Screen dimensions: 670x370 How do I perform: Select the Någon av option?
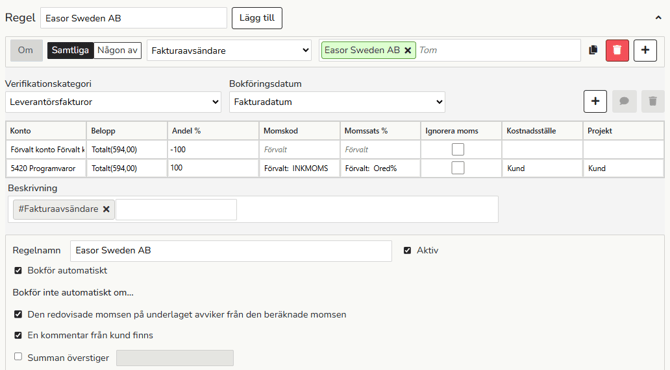coord(118,50)
